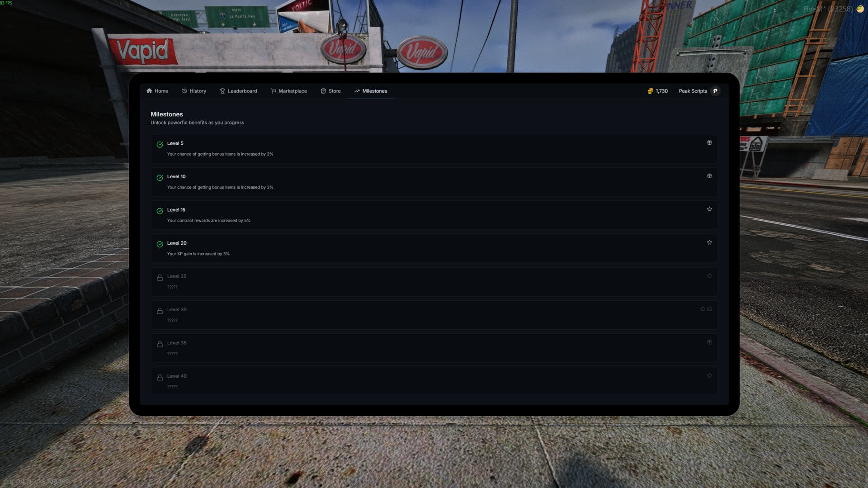This screenshot has width=868, height=488.
Task: Click the Level 5 completed checkmark
Action: click(160, 145)
